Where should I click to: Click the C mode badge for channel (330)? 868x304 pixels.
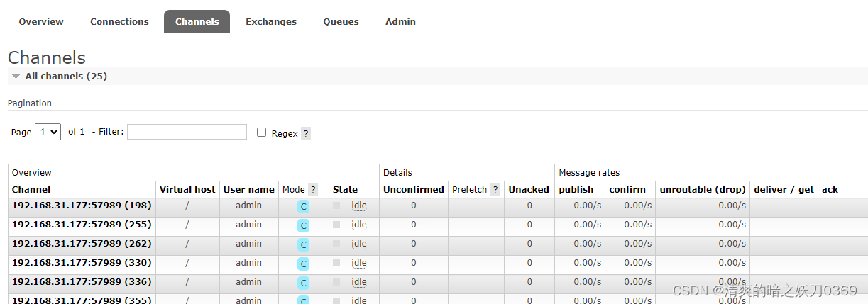point(304,264)
